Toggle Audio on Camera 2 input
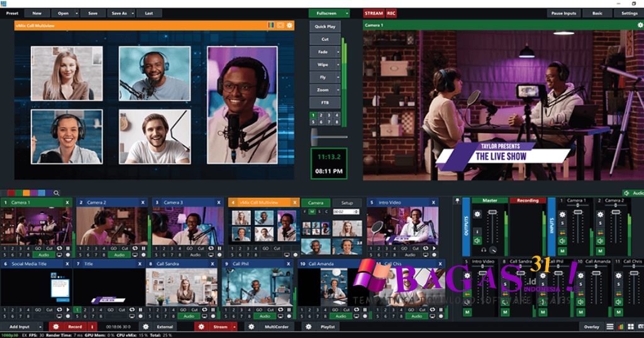The image size is (644, 338). pos(119,254)
